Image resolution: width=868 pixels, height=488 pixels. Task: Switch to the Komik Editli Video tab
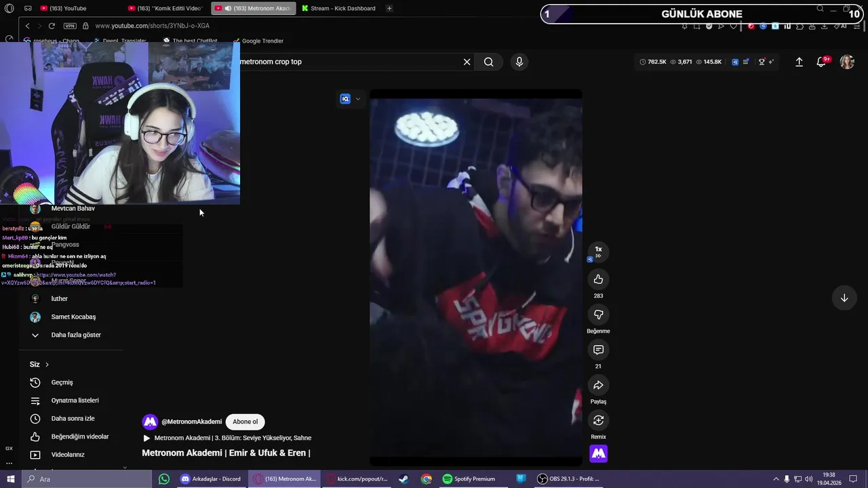166,8
